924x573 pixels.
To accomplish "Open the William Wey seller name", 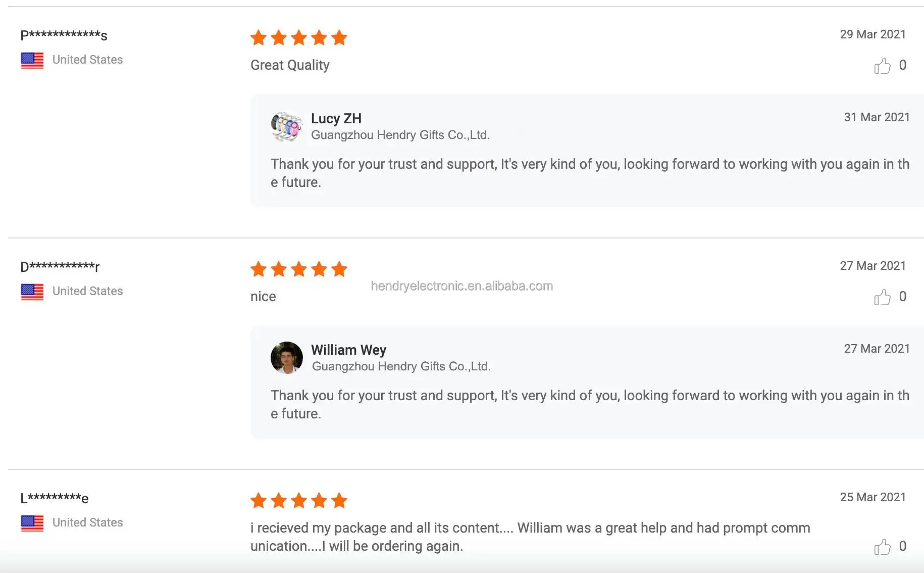I will tap(348, 350).
